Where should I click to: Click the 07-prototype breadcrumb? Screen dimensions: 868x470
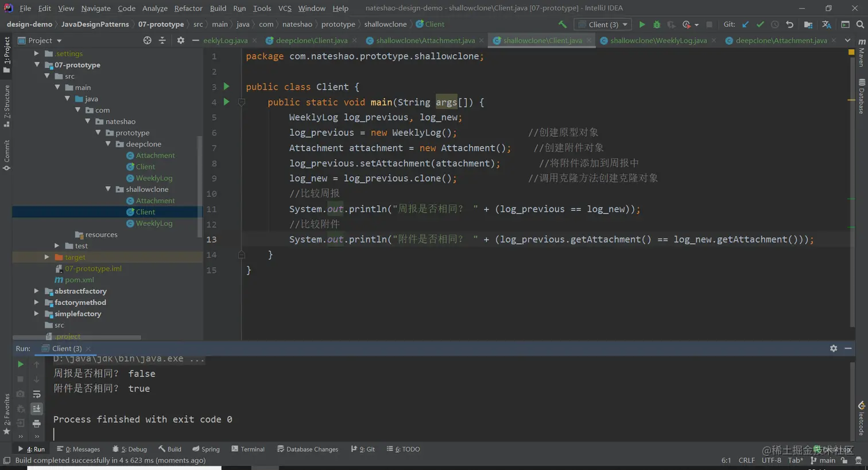click(161, 24)
